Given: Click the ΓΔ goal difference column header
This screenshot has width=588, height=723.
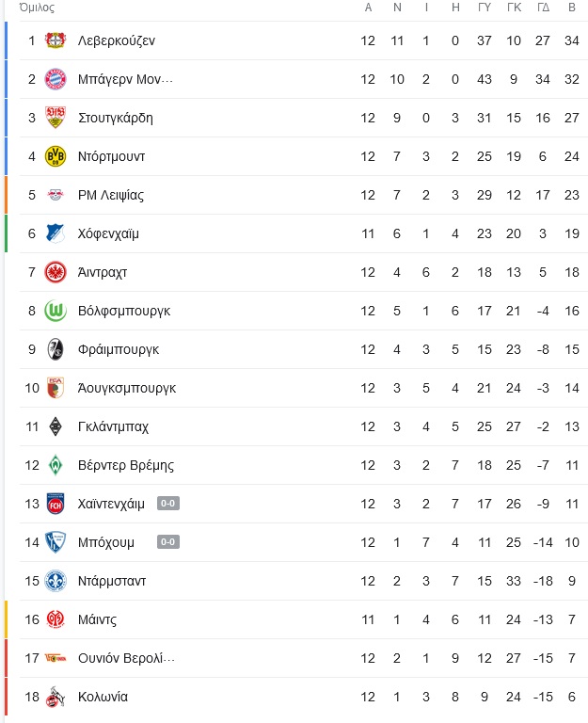Looking at the screenshot, I should [x=543, y=8].
